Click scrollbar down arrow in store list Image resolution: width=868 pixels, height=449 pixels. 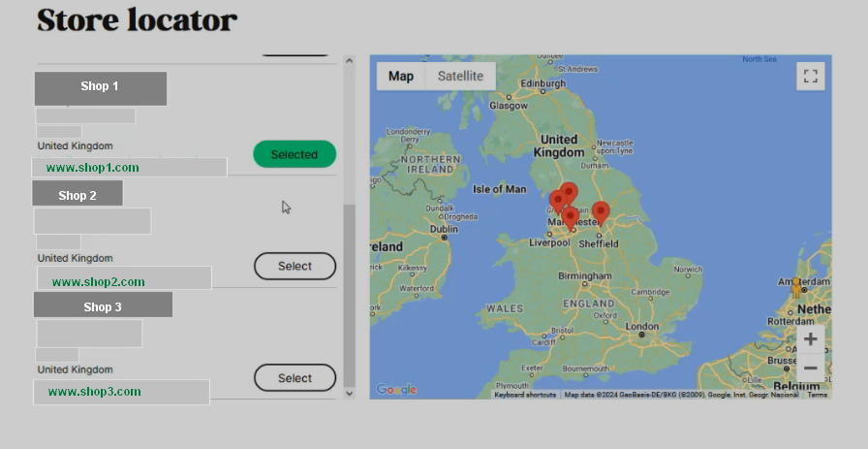click(x=349, y=393)
